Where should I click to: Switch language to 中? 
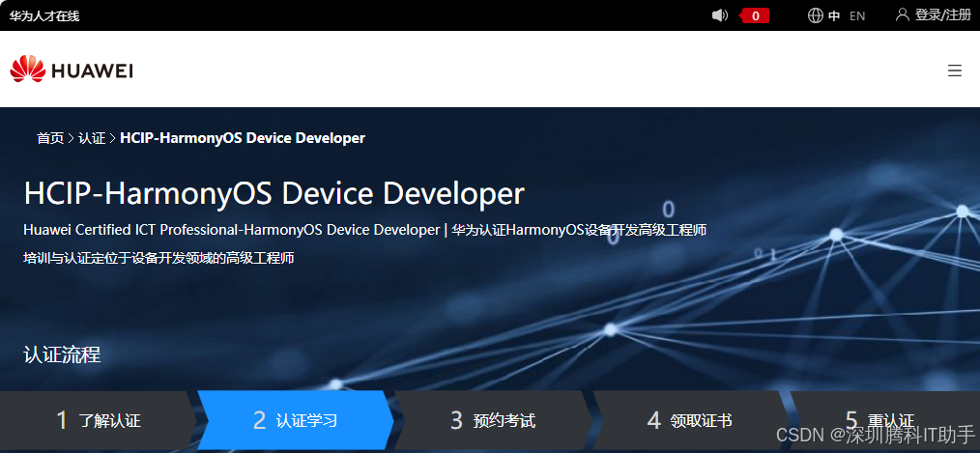tap(834, 16)
